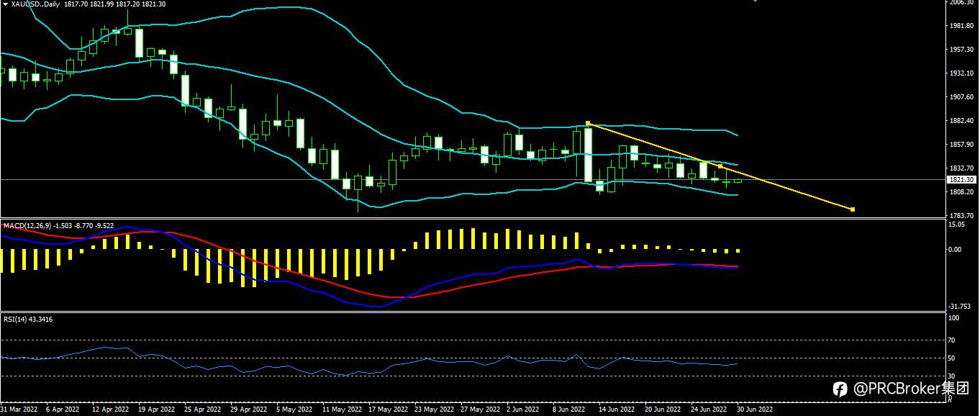Click the -31.753 MACD scale value

(959, 307)
